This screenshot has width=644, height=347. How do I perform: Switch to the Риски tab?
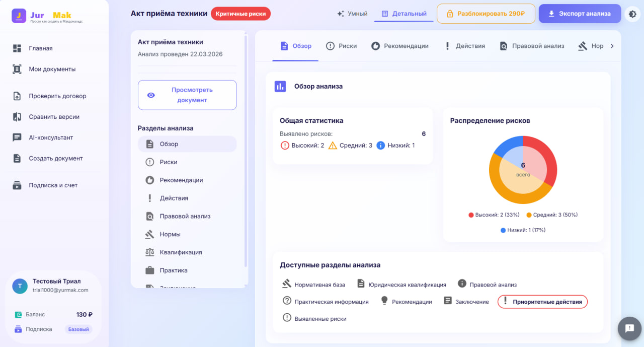342,45
